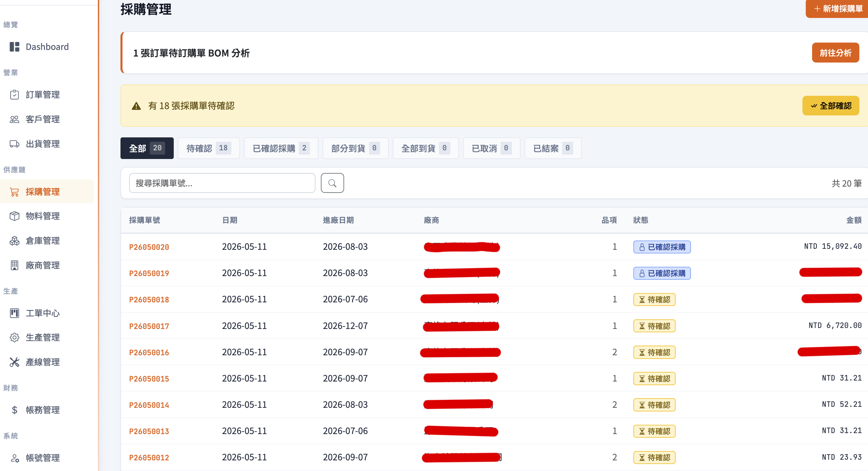
Task: Click the 帳號管理 user settings icon
Action: coord(15,458)
